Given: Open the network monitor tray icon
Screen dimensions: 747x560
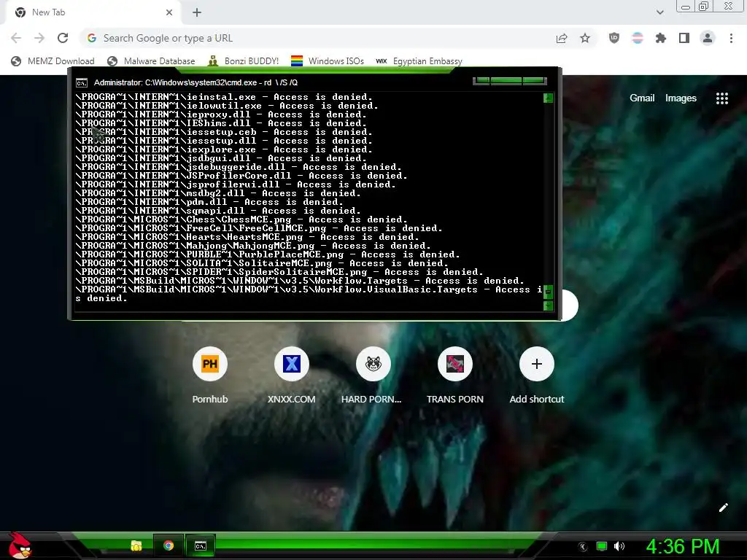Looking at the screenshot, I should 602,546.
